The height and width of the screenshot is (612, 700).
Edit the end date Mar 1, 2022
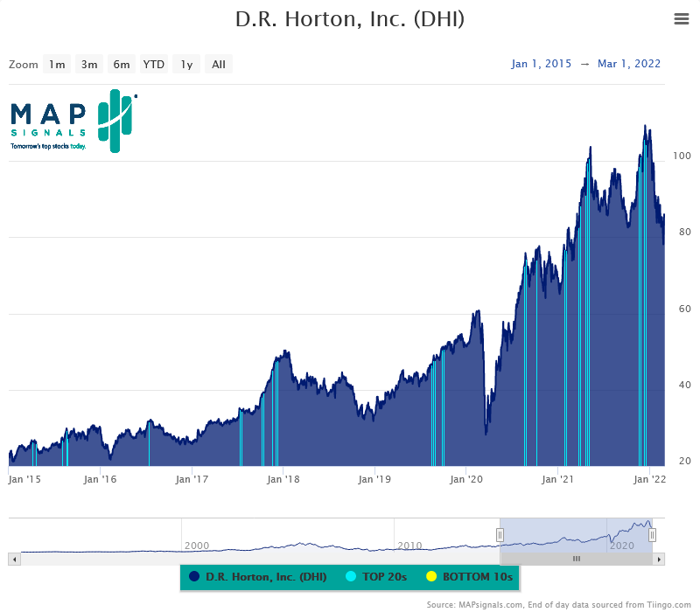[x=629, y=64]
